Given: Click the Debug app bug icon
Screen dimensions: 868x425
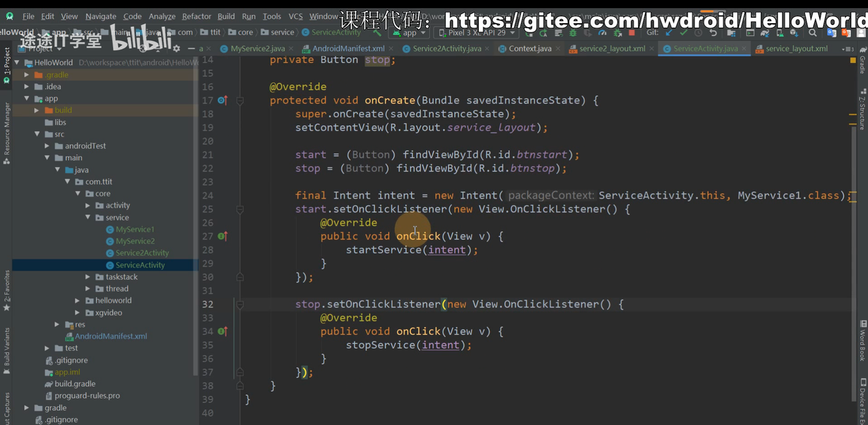Looking at the screenshot, I should pyautogui.click(x=573, y=33).
